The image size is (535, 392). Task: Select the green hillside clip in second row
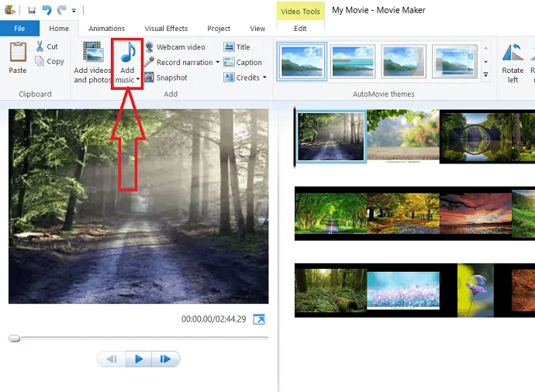523,213
